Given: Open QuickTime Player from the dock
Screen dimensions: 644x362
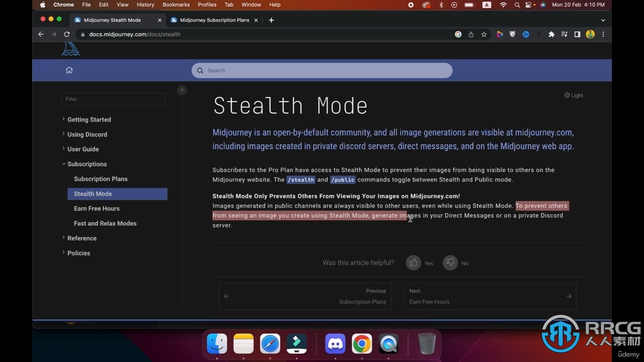Looking at the screenshot, I should pos(388,344).
